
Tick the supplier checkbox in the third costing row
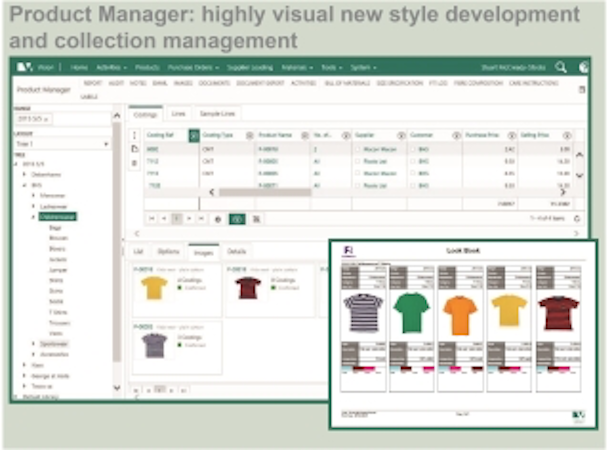[358, 173]
